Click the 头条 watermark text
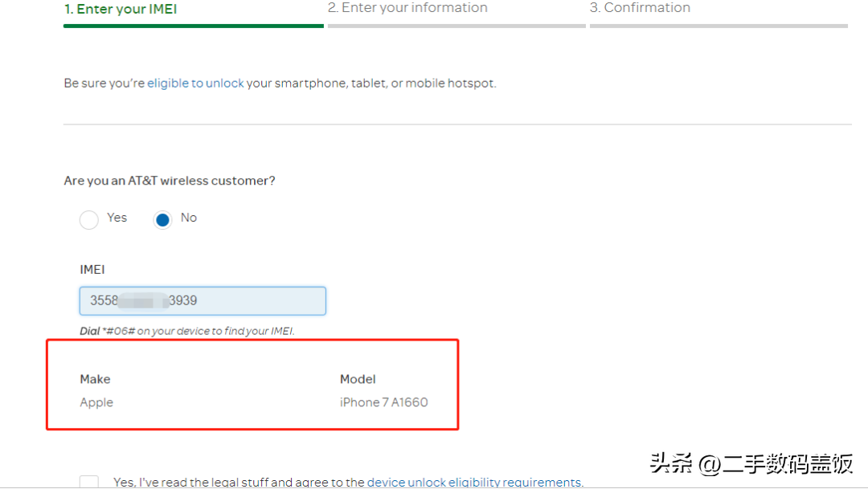This screenshot has height=489, width=868. click(x=751, y=465)
